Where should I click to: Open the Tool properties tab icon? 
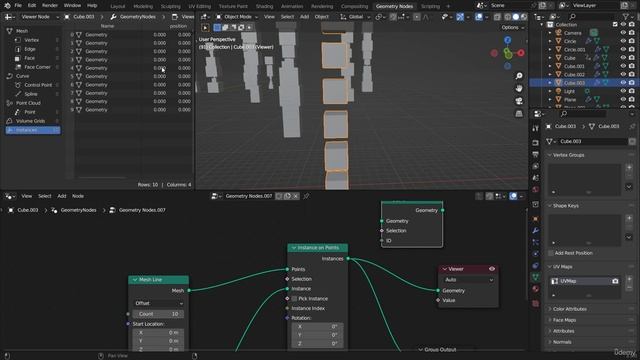pos(536,129)
